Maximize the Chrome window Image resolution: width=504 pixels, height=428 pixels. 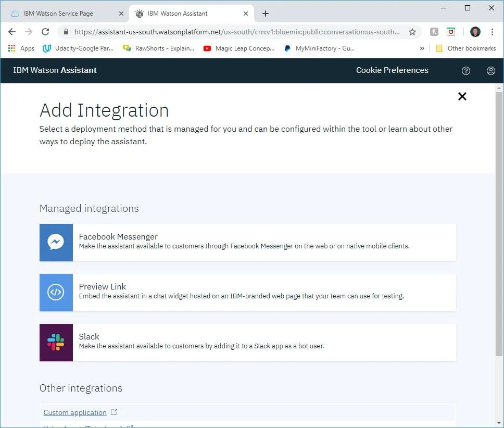[468, 8]
